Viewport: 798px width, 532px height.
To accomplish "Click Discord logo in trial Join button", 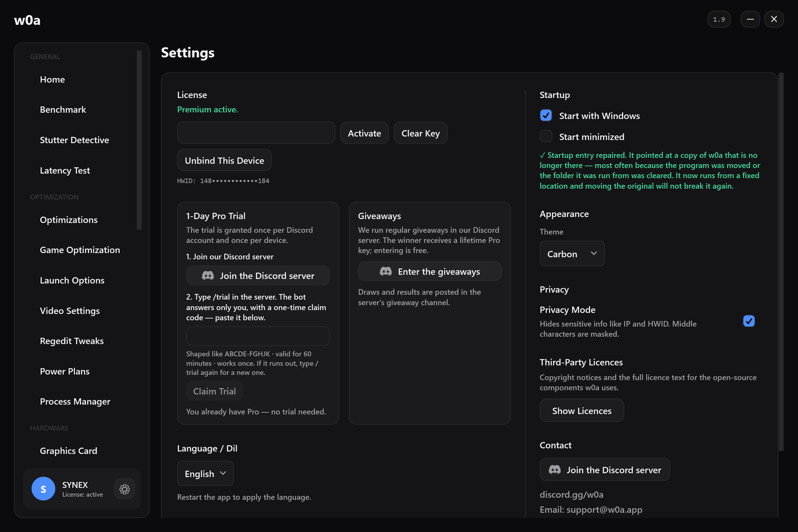I will pyautogui.click(x=208, y=276).
